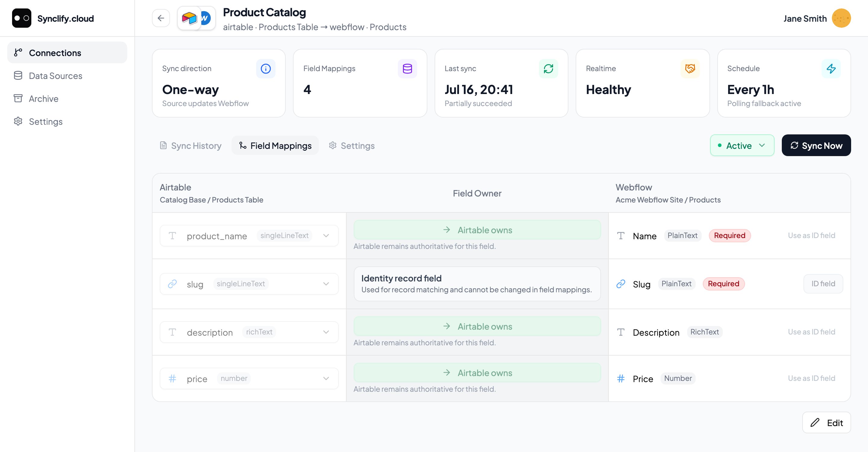Click the text icon beside Webflow Name
Screen dimensions: 868x452
(x=621, y=236)
